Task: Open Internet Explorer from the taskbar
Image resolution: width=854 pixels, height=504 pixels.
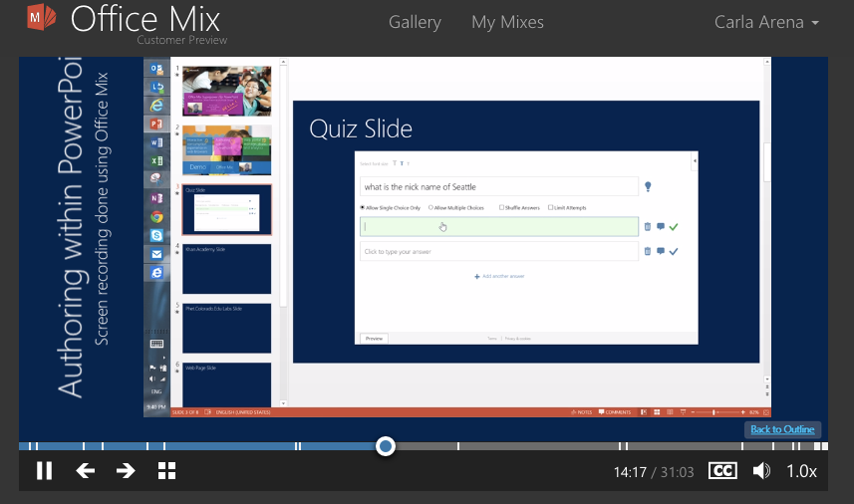Action: [156, 106]
